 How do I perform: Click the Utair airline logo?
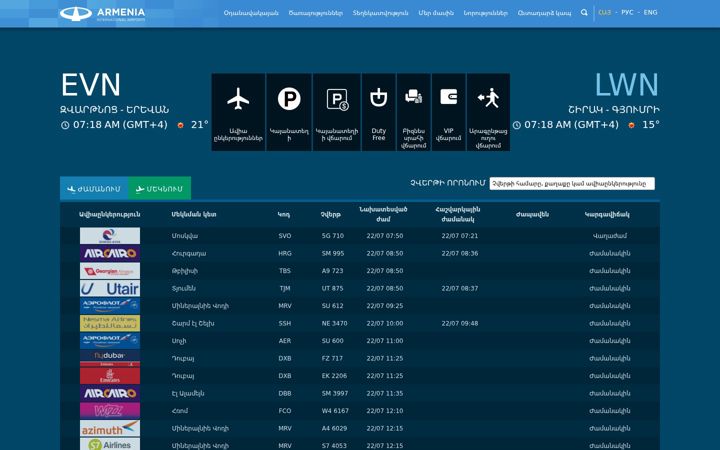pyautogui.click(x=110, y=288)
